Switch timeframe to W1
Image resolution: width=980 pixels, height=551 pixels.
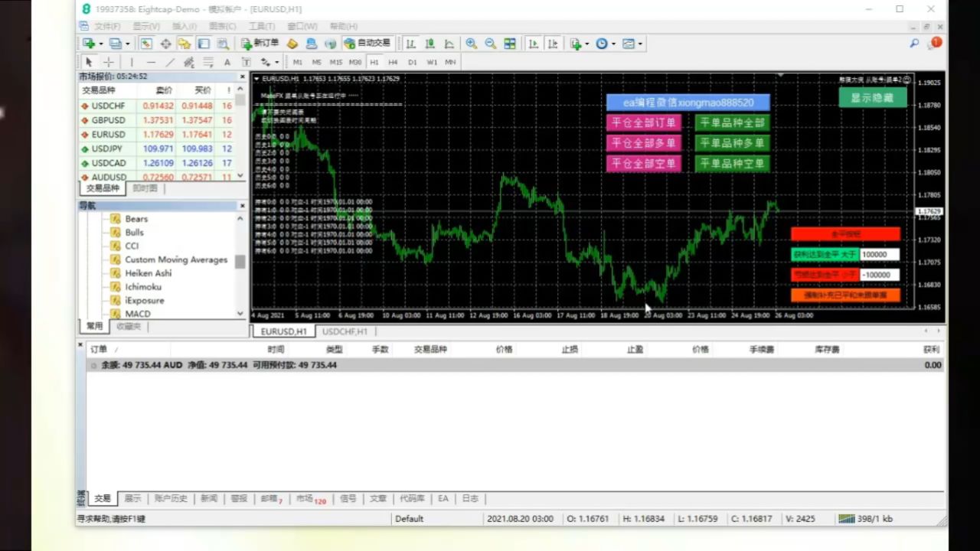pos(433,62)
